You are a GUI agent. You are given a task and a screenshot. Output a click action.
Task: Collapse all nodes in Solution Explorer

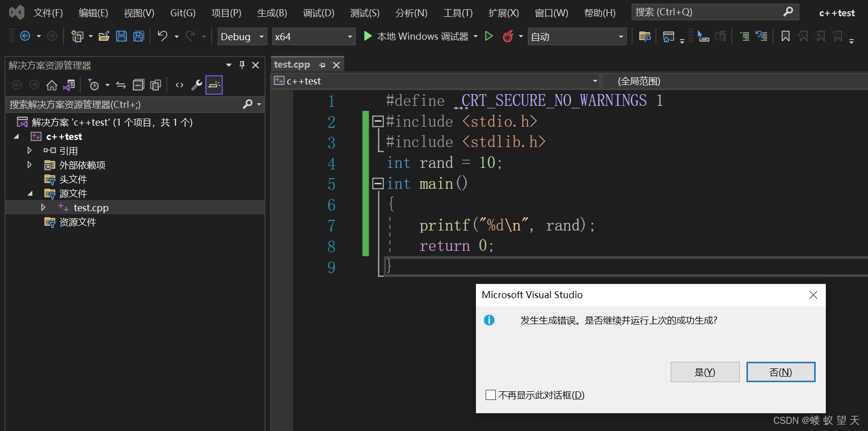[x=138, y=85]
